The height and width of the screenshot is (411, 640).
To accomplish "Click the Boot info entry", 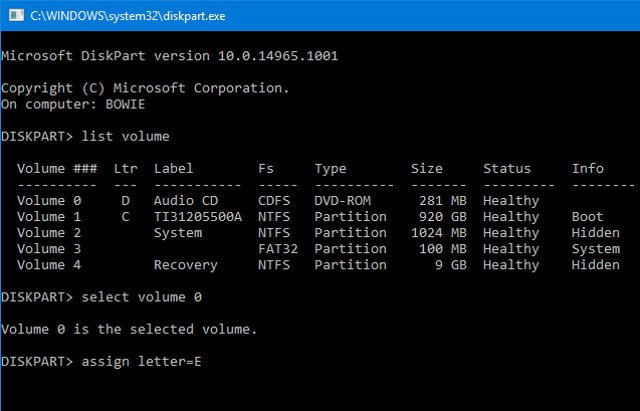I will point(587,217).
